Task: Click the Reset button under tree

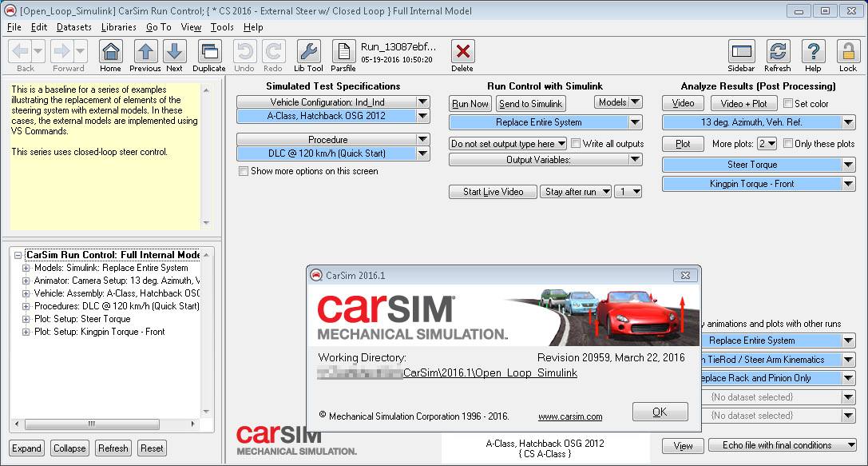Action: coord(152,448)
